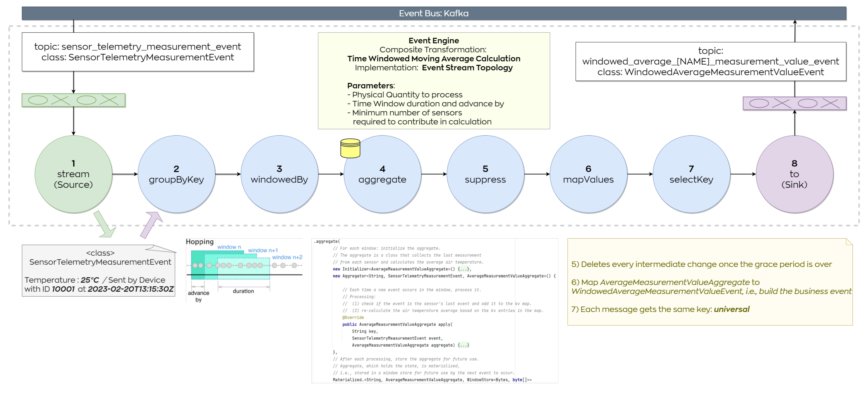Open the Hopping window diagram thumbnail
Image resolution: width=868 pixels, height=394 pixels.
click(244, 270)
